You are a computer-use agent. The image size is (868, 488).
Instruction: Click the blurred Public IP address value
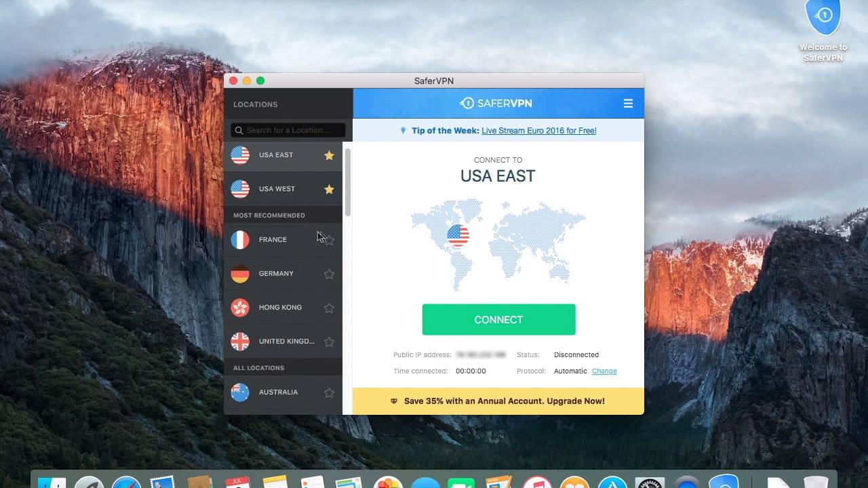tap(481, 354)
